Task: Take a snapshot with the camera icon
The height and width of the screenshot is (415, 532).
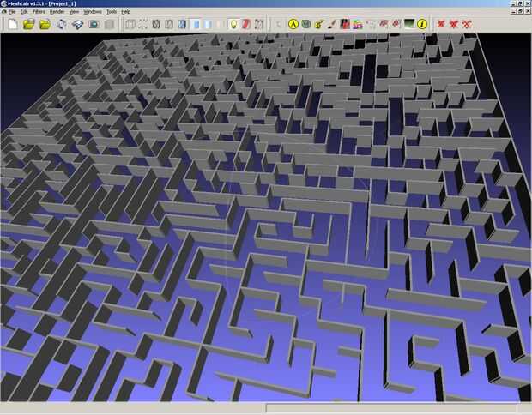Action: [94, 24]
